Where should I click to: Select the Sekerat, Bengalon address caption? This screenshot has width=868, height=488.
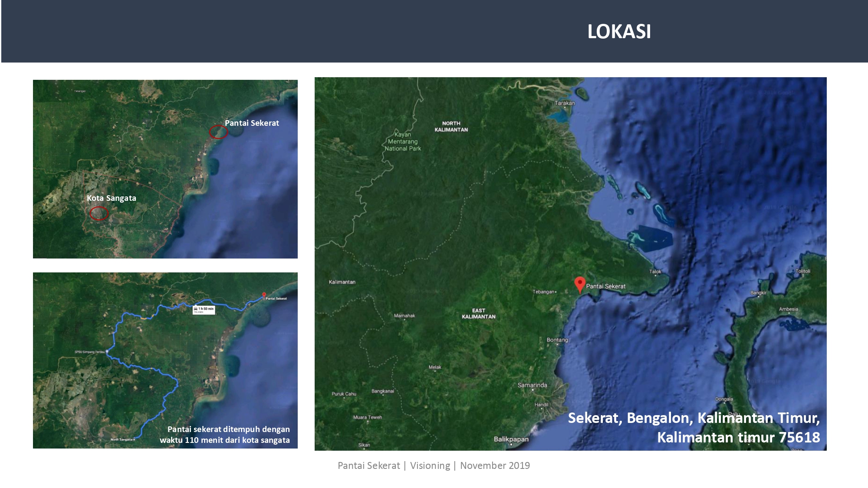(694, 418)
